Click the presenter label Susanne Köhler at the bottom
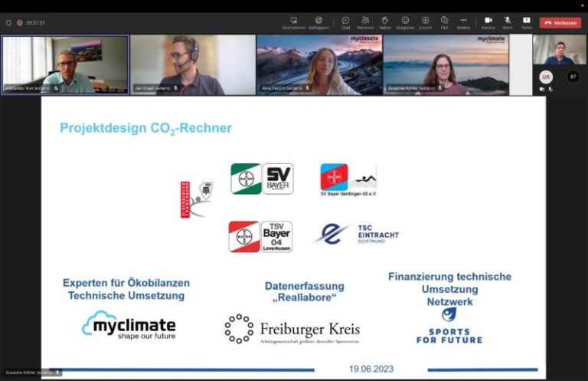Image resolution: width=588 pixels, height=381 pixels. tap(33, 373)
